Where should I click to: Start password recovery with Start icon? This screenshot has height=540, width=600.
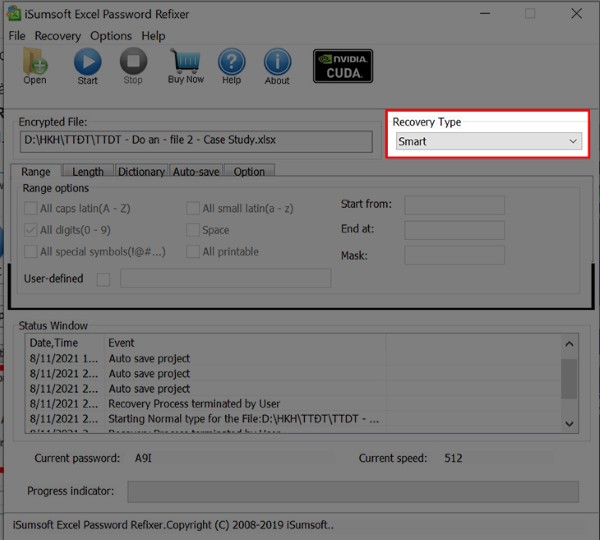87,65
